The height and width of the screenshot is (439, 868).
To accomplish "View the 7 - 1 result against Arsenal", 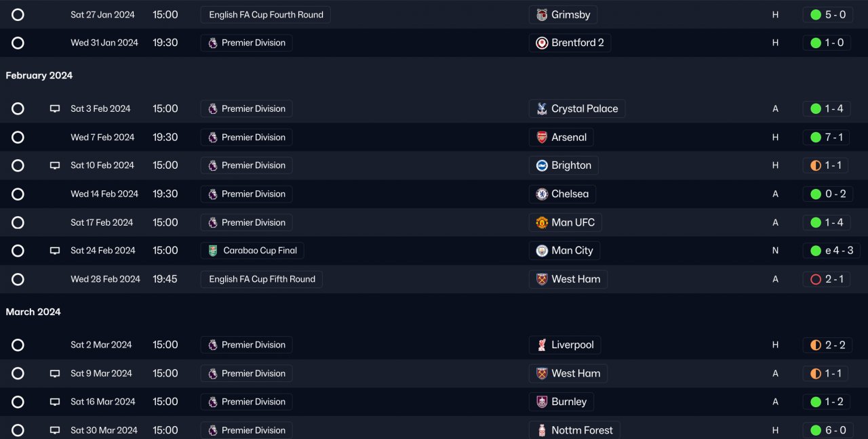I will pos(827,138).
